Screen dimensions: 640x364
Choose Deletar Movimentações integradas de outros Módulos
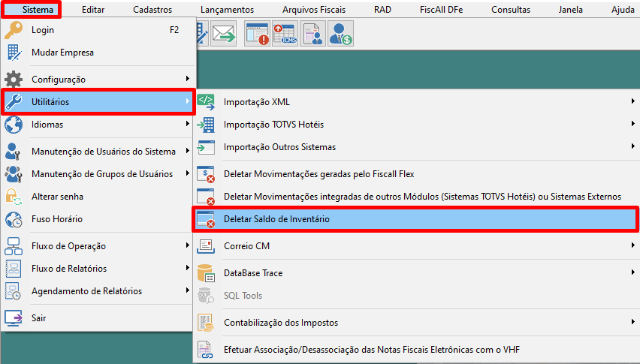click(x=422, y=197)
